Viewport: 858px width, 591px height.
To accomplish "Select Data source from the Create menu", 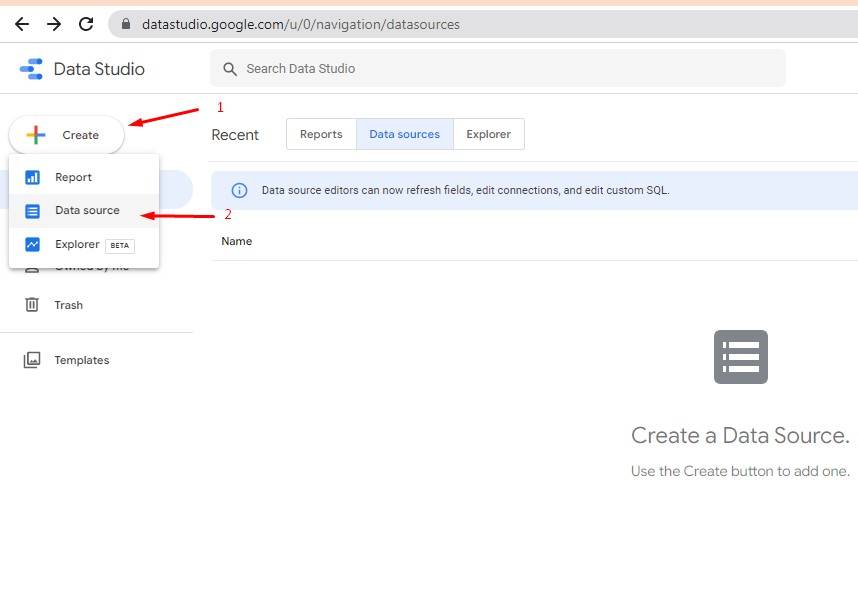I will 87,210.
